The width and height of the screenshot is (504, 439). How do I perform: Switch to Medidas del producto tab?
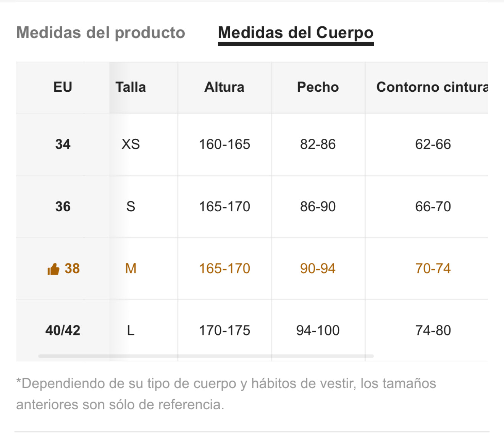point(101,33)
